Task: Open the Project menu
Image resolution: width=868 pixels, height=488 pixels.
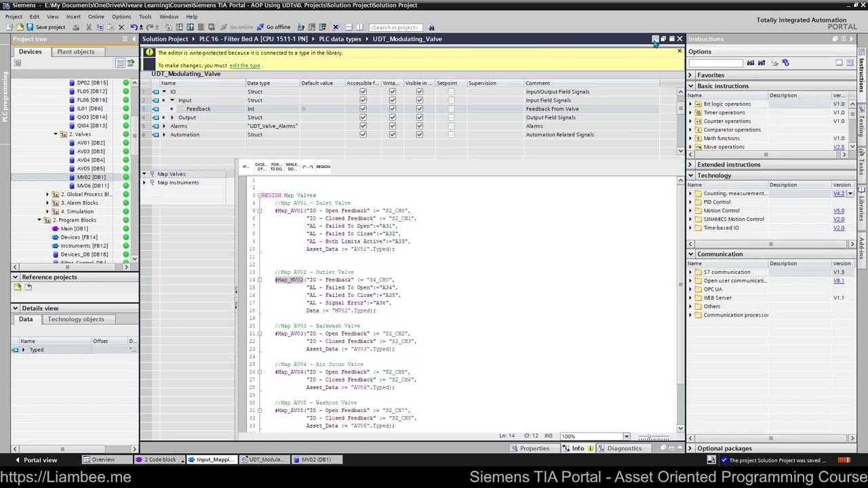Action: (x=14, y=16)
